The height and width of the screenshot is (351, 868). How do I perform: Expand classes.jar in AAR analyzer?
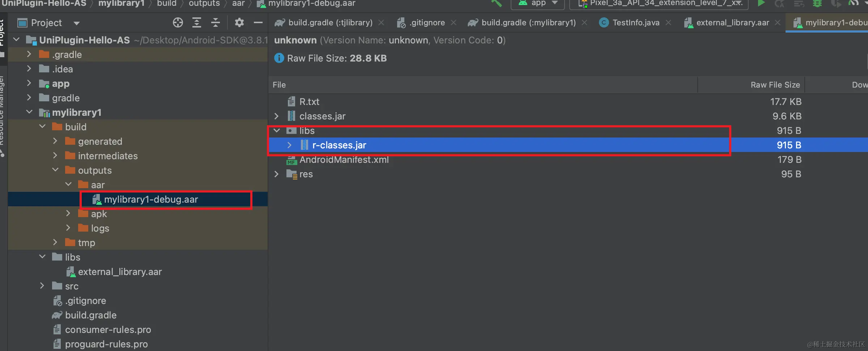coord(277,116)
